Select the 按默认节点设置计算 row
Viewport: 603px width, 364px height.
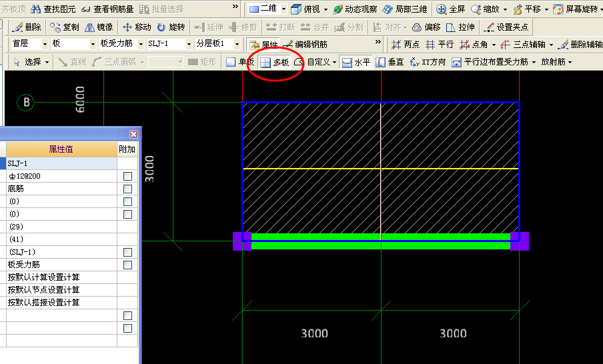click(x=61, y=290)
